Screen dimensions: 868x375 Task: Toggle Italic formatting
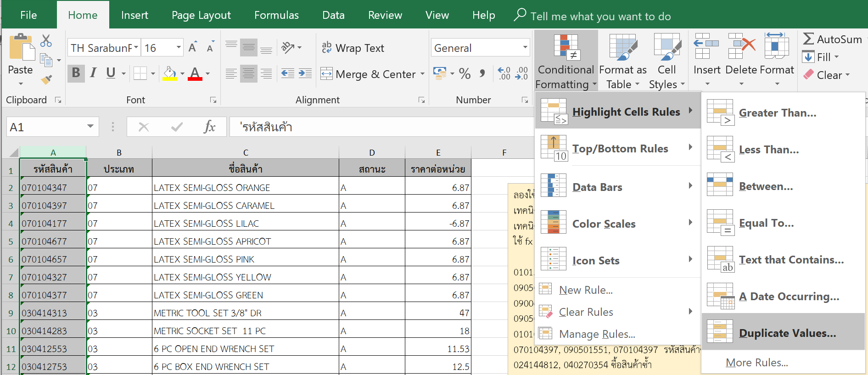click(94, 73)
